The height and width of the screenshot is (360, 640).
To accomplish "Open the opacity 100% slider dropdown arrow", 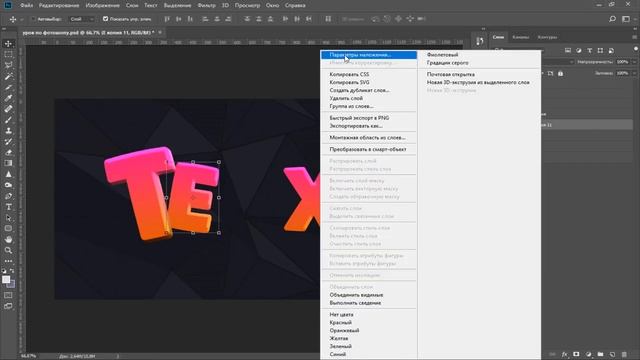I will [x=634, y=62].
